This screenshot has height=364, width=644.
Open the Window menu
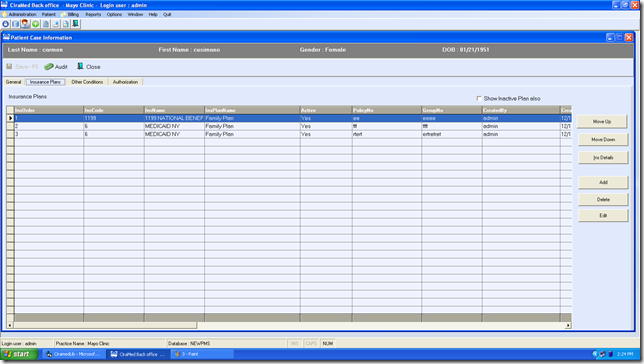[x=135, y=14]
